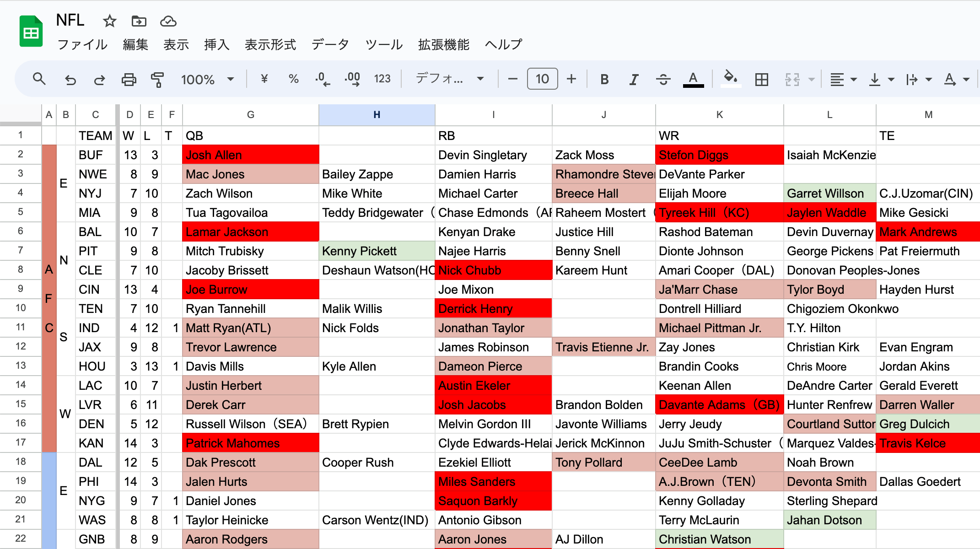Select the Saquon Barkly cell
Viewport: 980px width, 549px height.
coord(493,501)
